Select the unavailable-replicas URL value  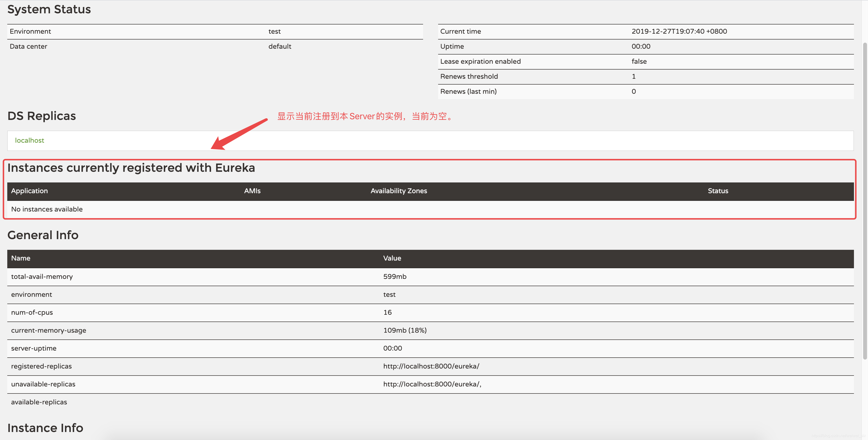tap(432, 384)
